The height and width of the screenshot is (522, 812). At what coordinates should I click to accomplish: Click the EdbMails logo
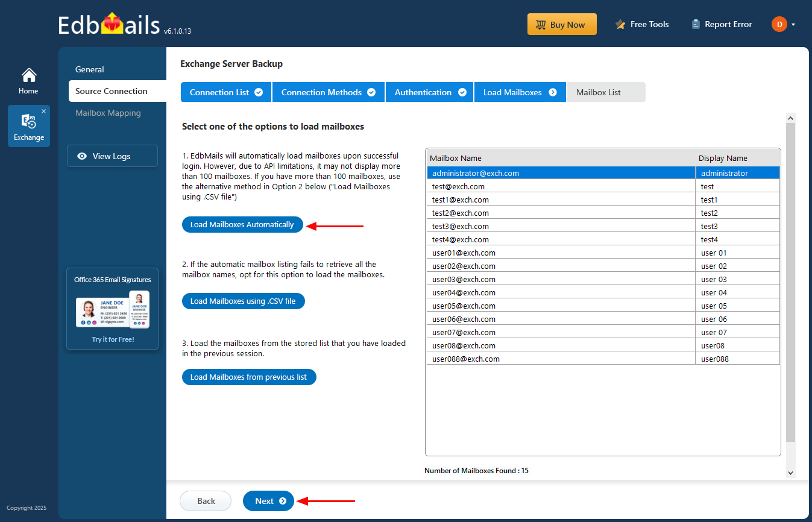(110, 25)
